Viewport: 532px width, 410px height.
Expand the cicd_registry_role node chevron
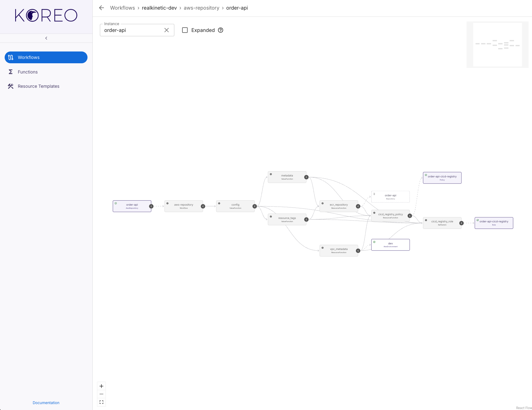pyautogui.click(x=461, y=223)
